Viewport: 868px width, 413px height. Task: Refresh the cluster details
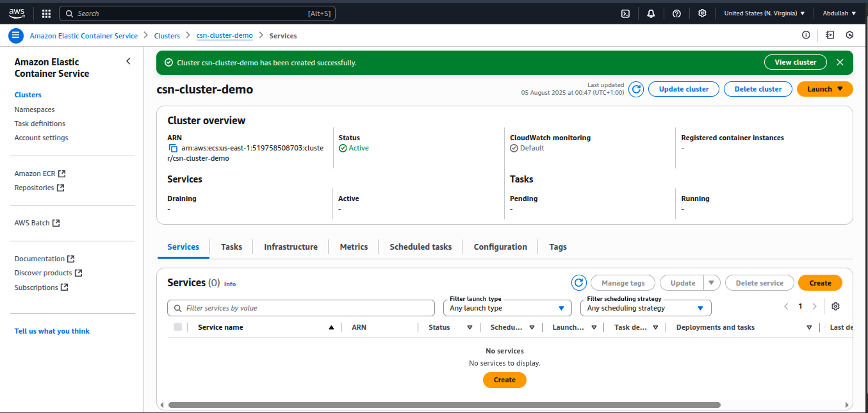point(635,89)
